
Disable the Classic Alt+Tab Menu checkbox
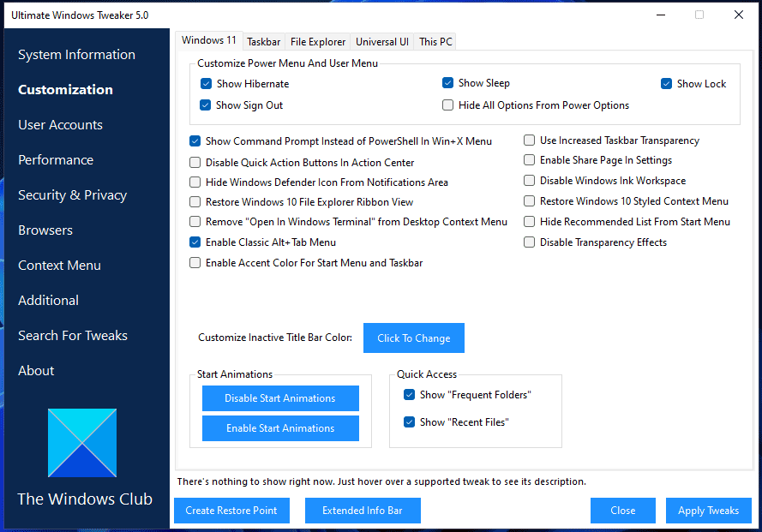tap(195, 242)
